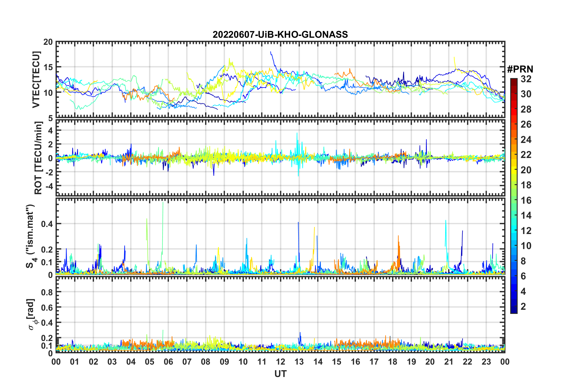The height and width of the screenshot is (392, 561).
Task: Click the VTEC axis tick label 5
Action: coord(50,118)
